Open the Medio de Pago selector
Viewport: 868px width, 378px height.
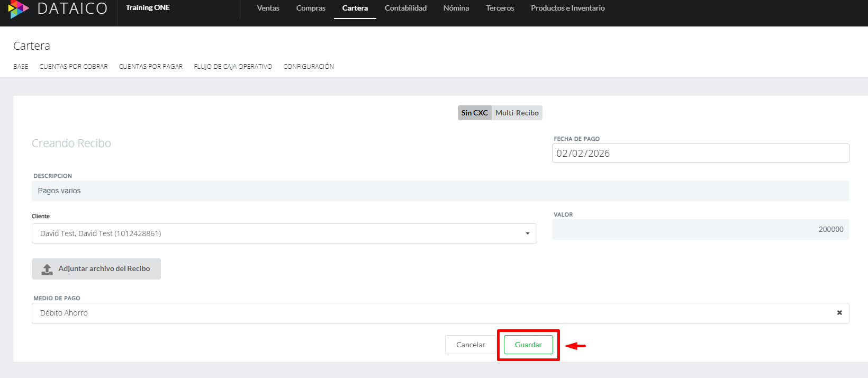pos(423,313)
